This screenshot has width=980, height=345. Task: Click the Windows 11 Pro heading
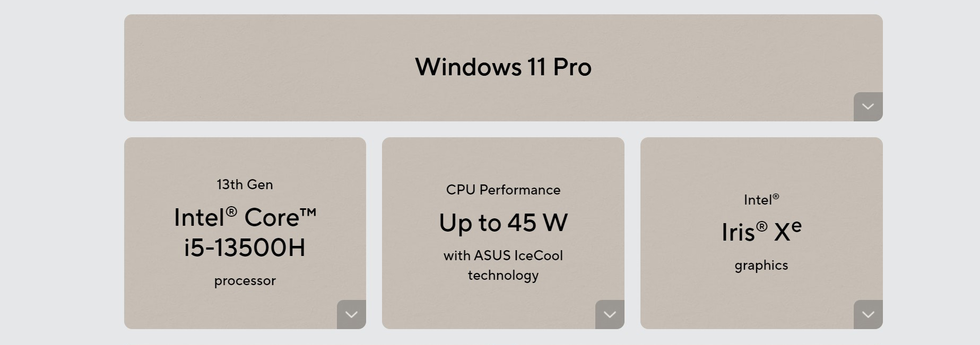tap(503, 67)
